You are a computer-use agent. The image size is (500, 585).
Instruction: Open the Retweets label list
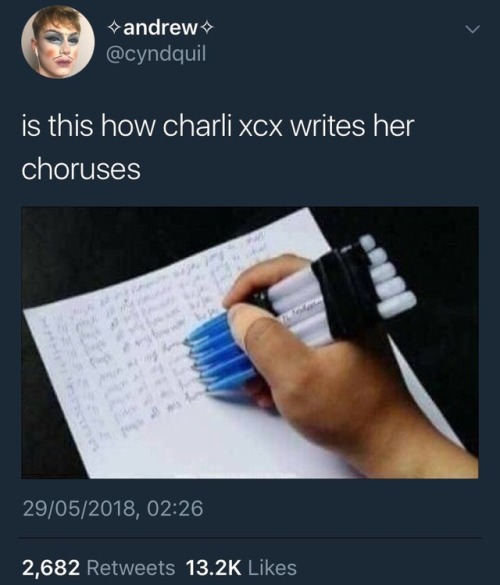coord(131,567)
